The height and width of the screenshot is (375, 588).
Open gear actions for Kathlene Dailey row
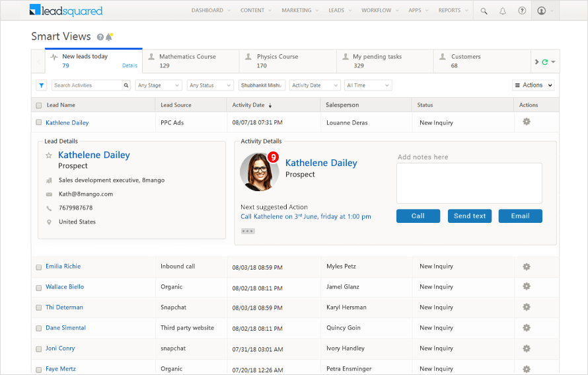tap(527, 122)
